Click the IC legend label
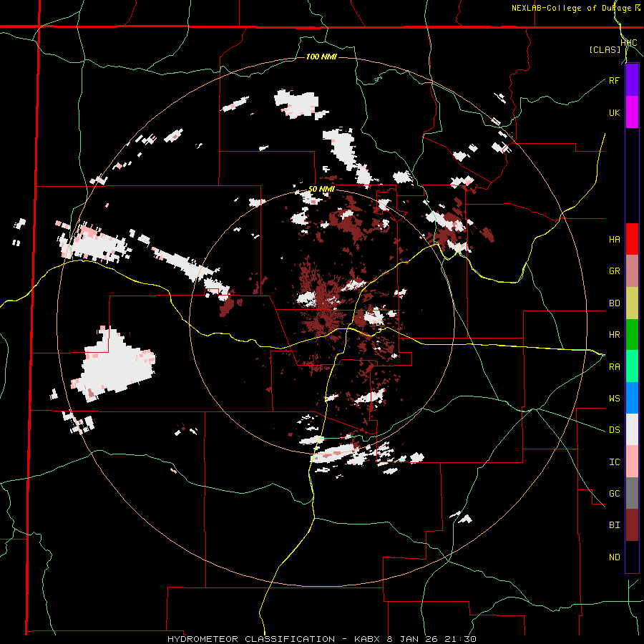This screenshot has width=644, height=644. click(614, 462)
